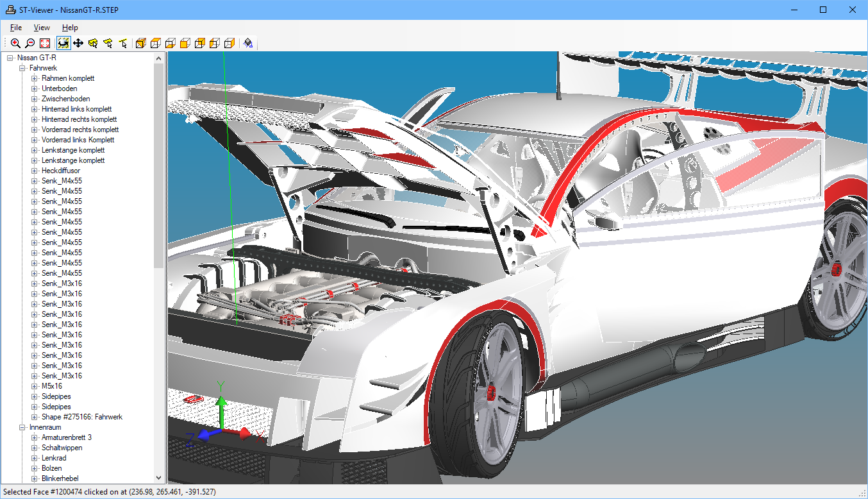Expand the Zwischenboden node

tap(35, 99)
